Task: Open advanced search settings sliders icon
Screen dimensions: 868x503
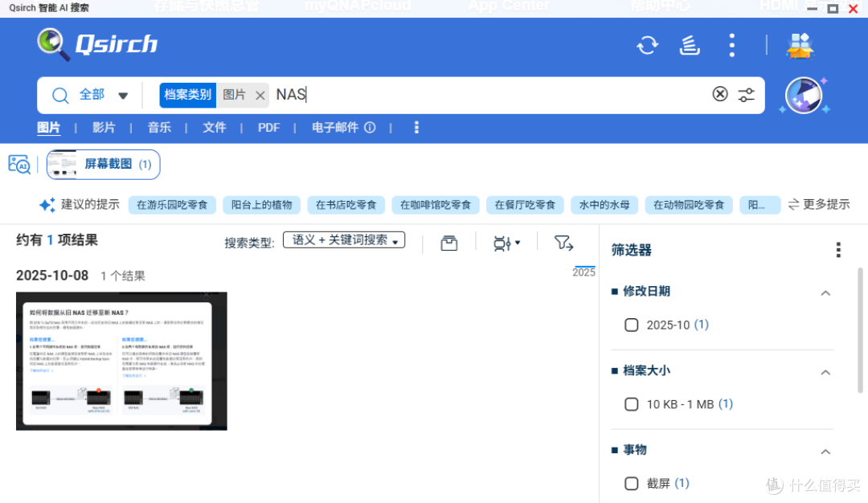Action: click(x=746, y=95)
